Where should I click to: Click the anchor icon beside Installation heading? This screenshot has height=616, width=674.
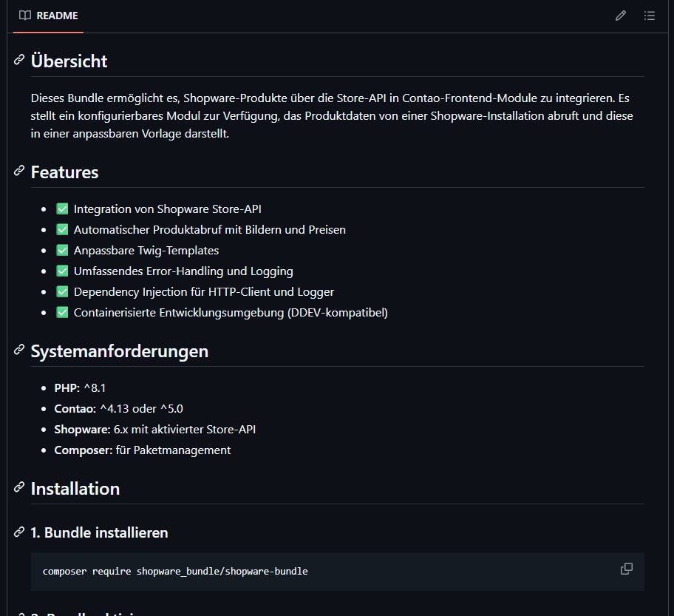(x=18, y=489)
